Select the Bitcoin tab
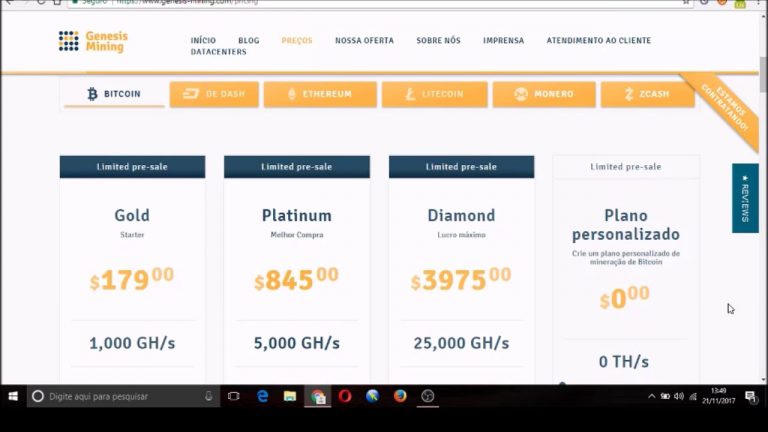 114,94
